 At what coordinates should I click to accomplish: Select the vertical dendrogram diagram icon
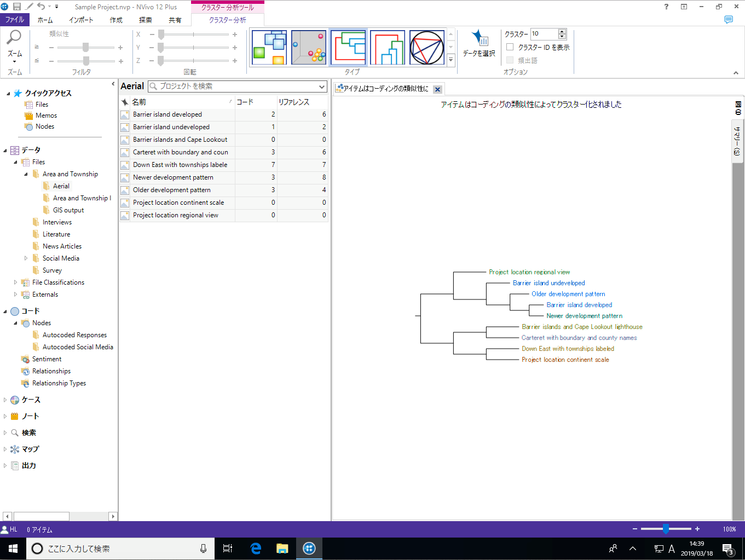(388, 48)
